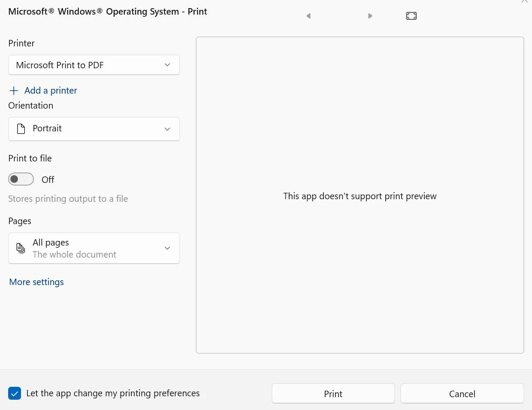Click the print preview pane area
Viewport: 532px width, 410px height.
pos(360,258)
